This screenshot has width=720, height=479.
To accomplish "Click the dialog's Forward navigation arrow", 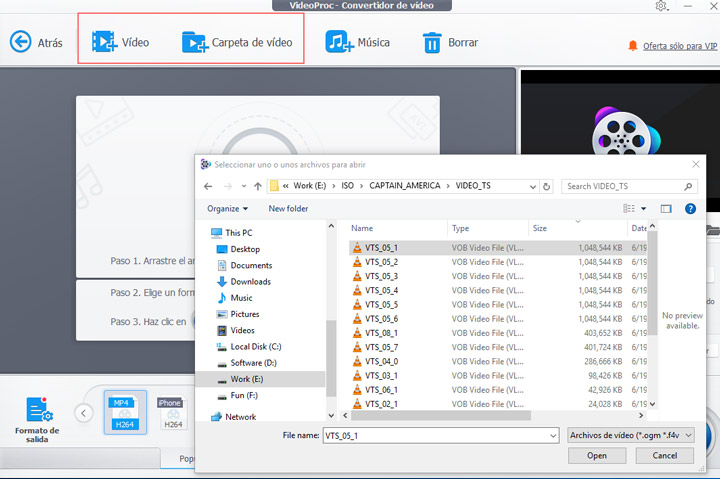I will [x=228, y=186].
